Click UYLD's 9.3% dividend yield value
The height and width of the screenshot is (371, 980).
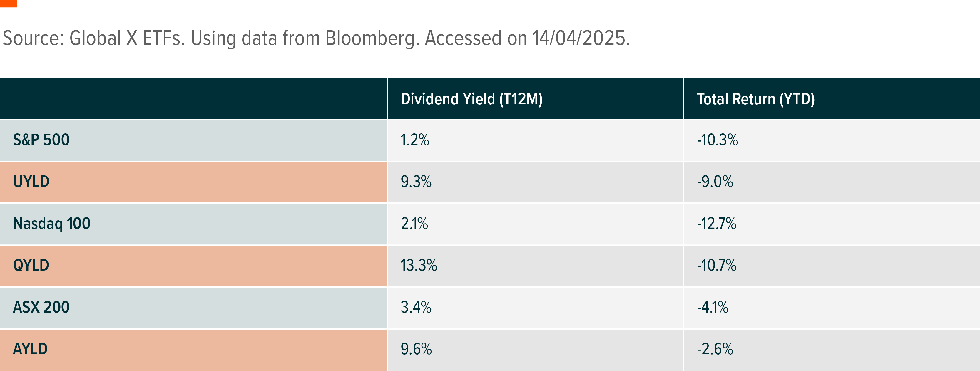[416, 182]
